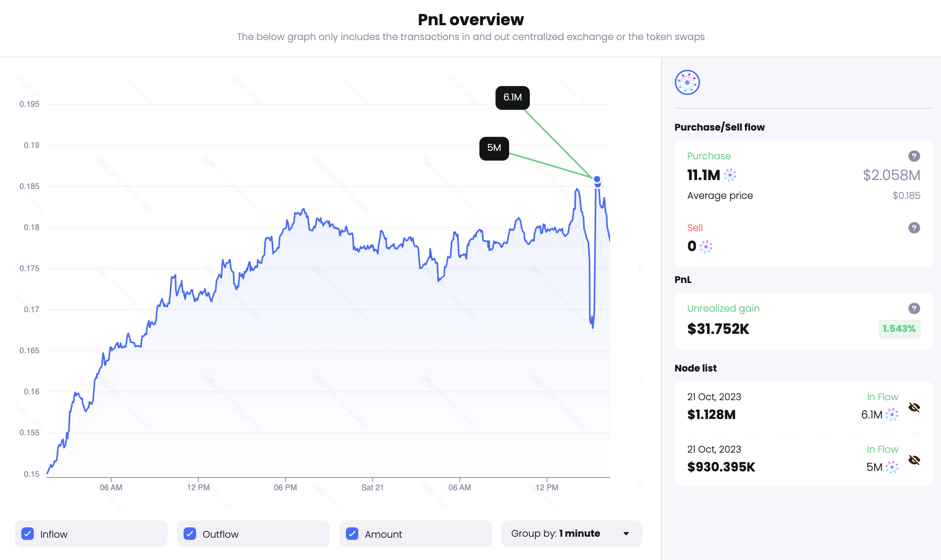Uncheck the Outflow checkbox
This screenshot has width=941, height=560.
(190, 534)
